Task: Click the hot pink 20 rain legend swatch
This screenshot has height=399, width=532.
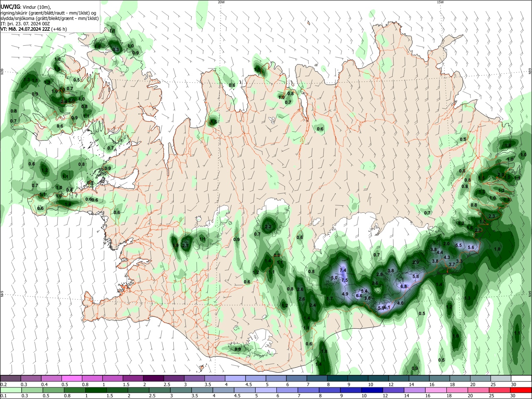Action: point(478,390)
